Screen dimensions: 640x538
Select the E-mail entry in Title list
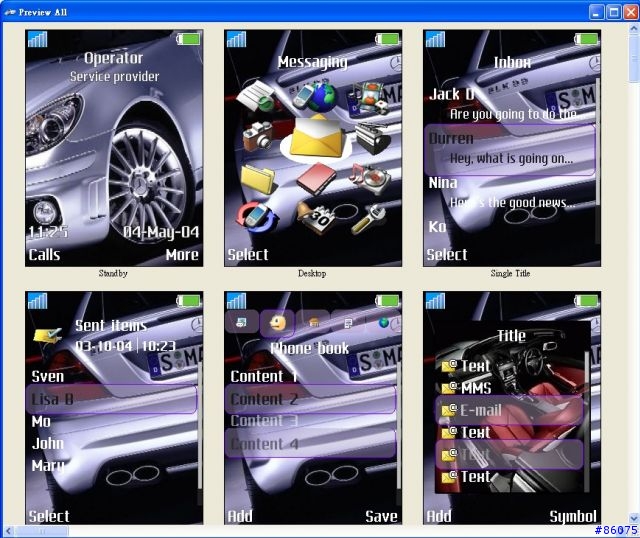pos(510,410)
